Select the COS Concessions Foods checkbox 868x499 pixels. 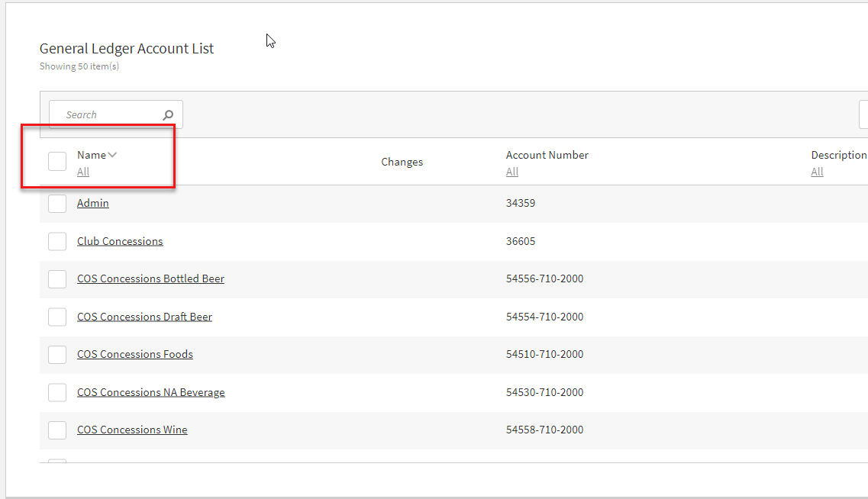pos(57,355)
